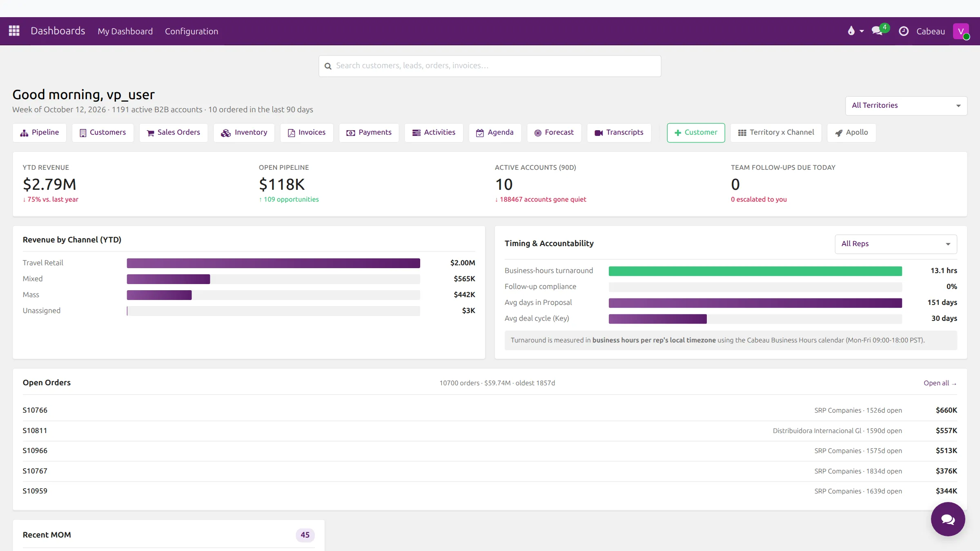This screenshot has width=980, height=551.
Task: Click the Mixed channel revenue bar
Action: 168,279
